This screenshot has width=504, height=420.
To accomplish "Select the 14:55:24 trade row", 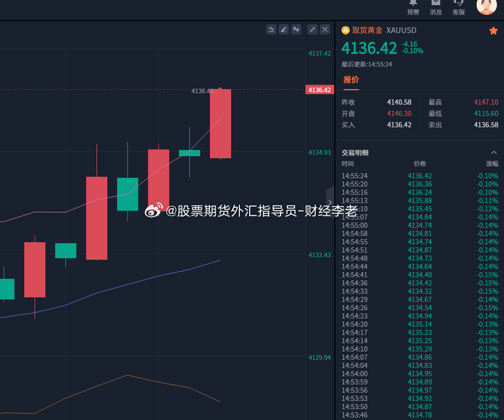I will [x=420, y=176].
